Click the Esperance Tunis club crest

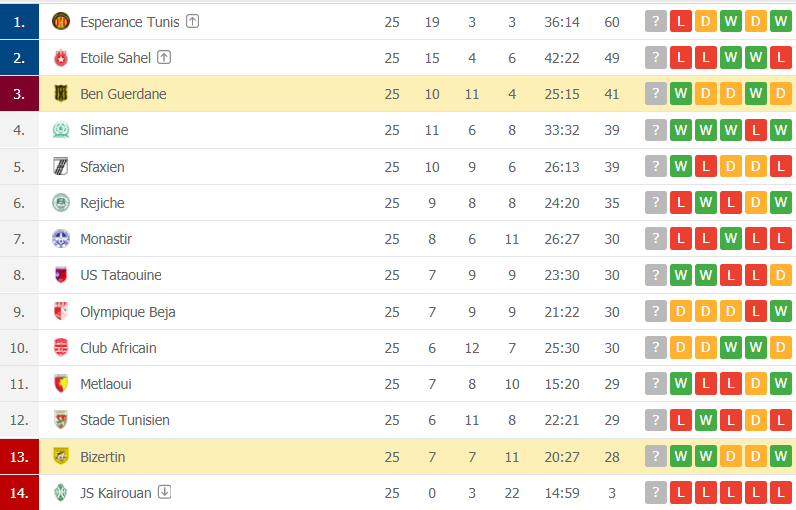(x=61, y=21)
